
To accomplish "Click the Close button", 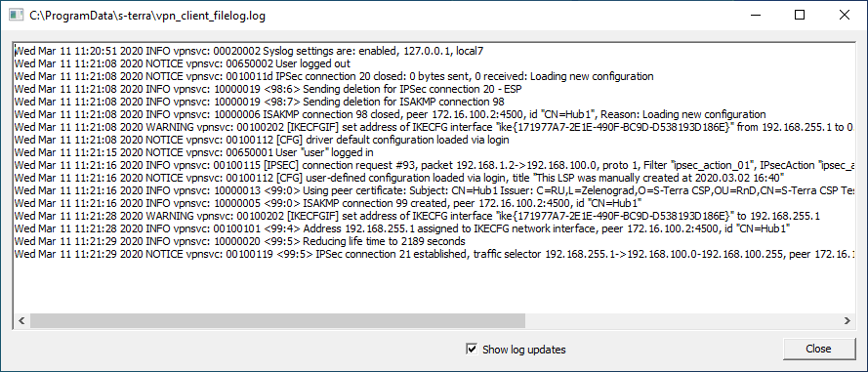I will coord(818,349).
